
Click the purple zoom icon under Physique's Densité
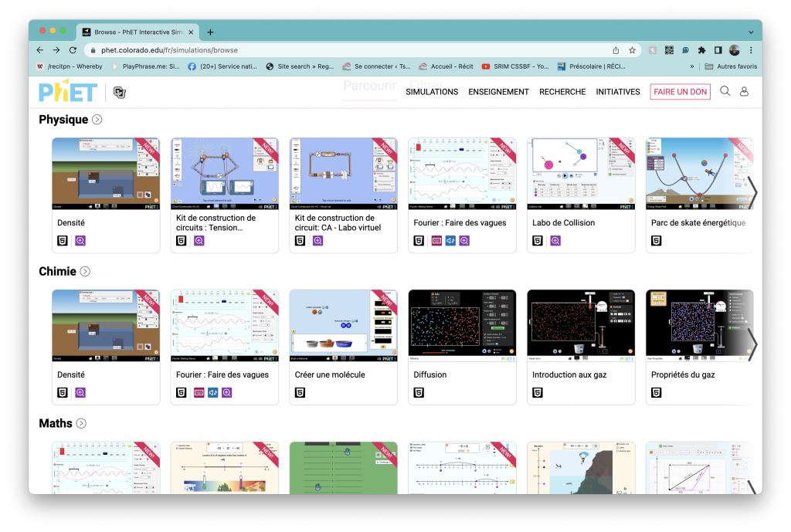(80, 241)
